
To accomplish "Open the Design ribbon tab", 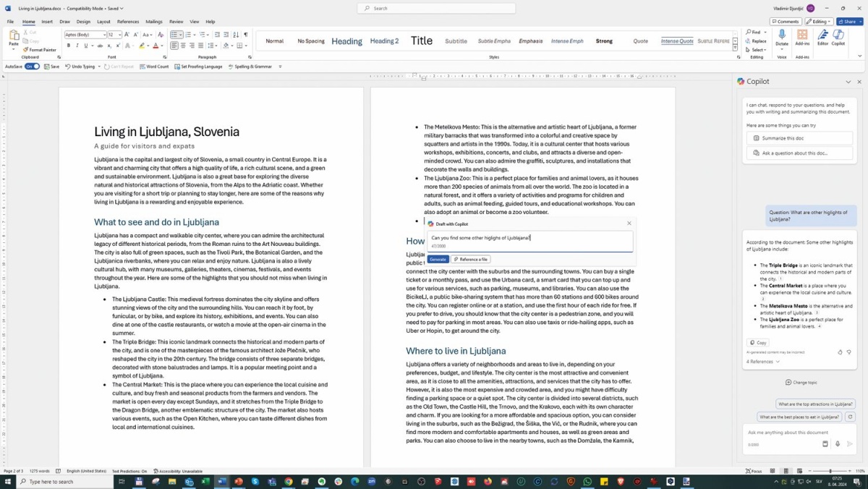I will [x=83, y=22].
